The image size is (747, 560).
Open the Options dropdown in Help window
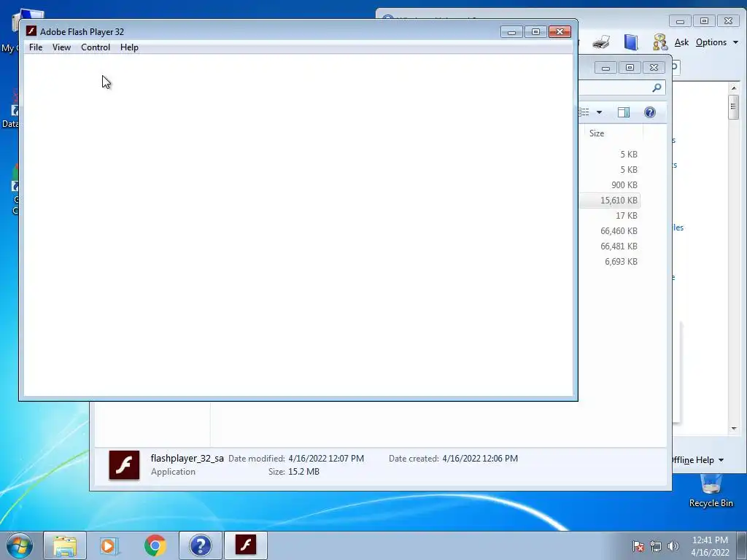click(717, 42)
